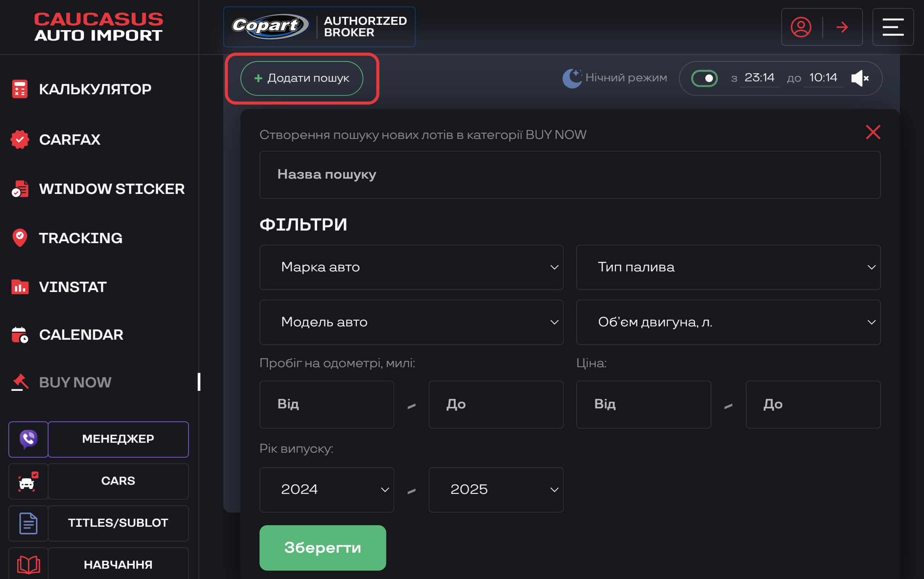The image size is (924, 579).
Task: Click the Додати пошук button
Action: point(302,79)
